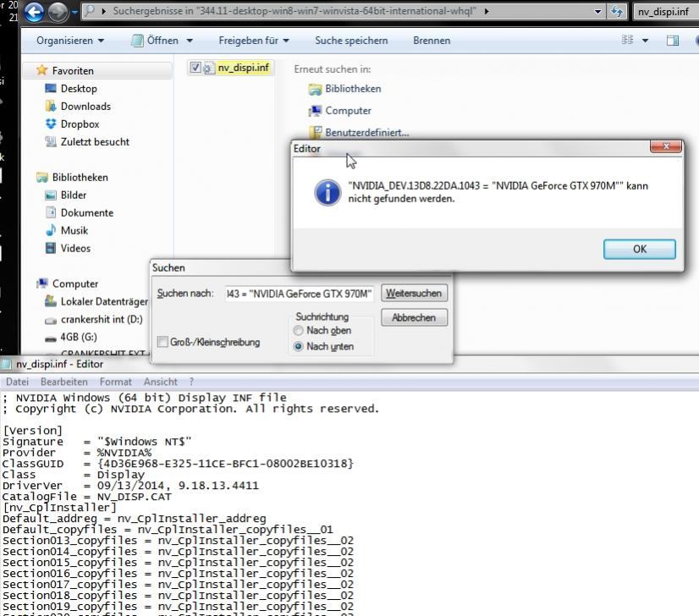Click the Öffnen toolbar button

(x=155, y=41)
